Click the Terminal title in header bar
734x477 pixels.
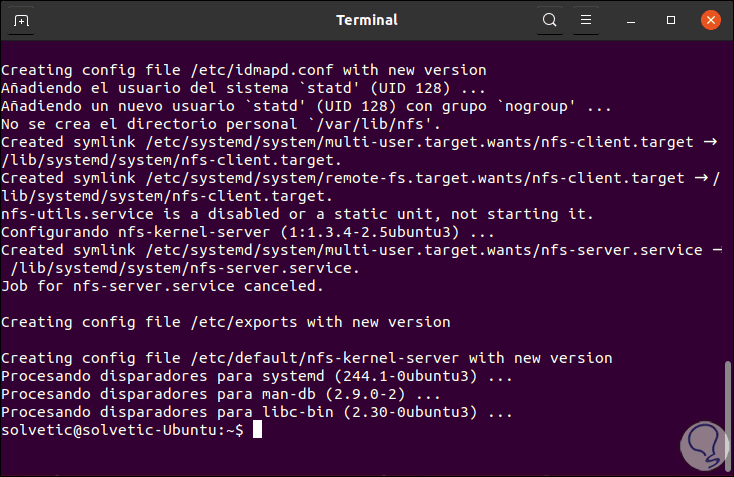click(x=367, y=20)
